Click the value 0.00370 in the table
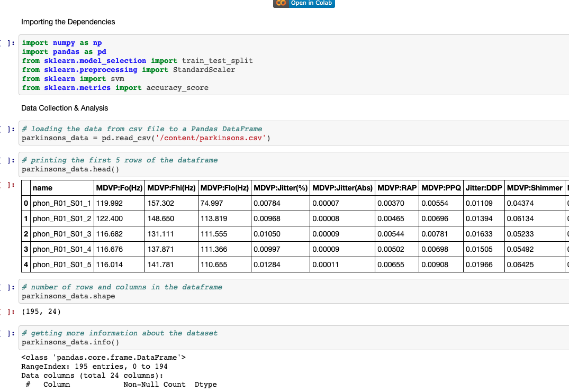This screenshot has width=569, height=392. (x=391, y=204)
